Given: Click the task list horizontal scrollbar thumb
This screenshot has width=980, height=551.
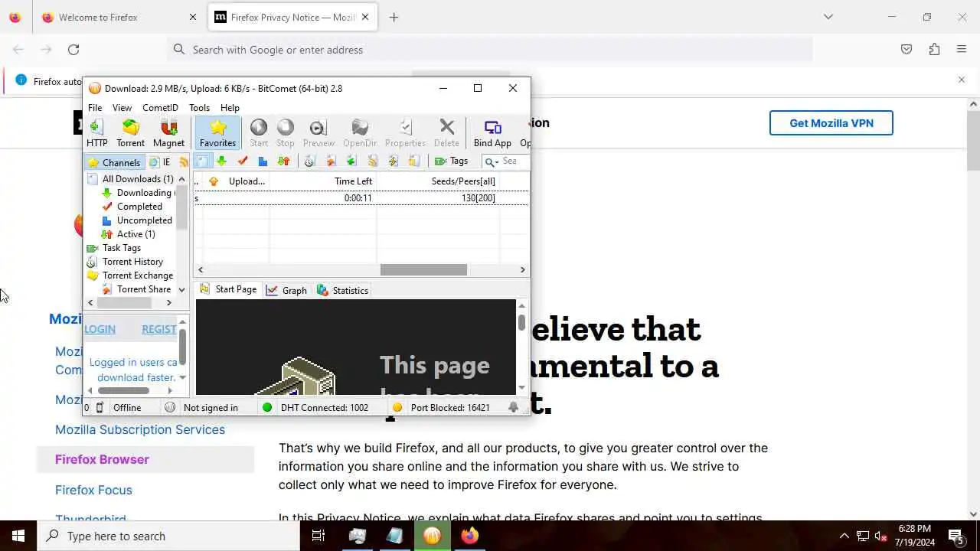Looking at the screenshot, I should click(x=423, y=269).
